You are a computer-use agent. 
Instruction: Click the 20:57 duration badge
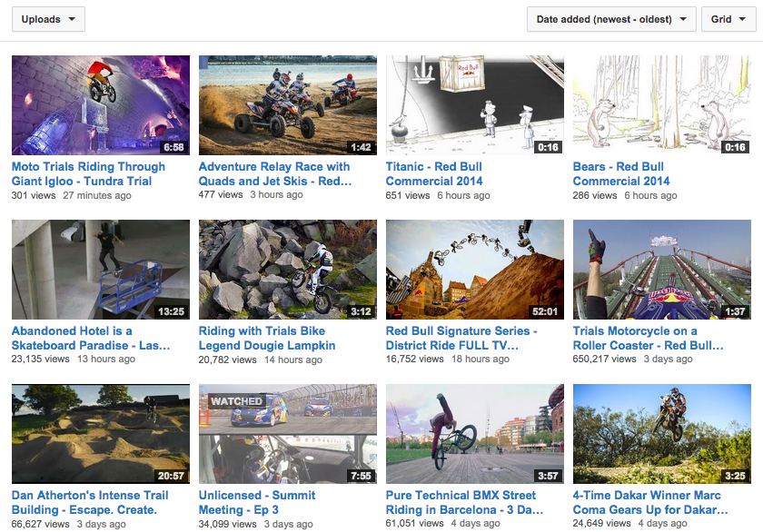[x=171, y=476]
